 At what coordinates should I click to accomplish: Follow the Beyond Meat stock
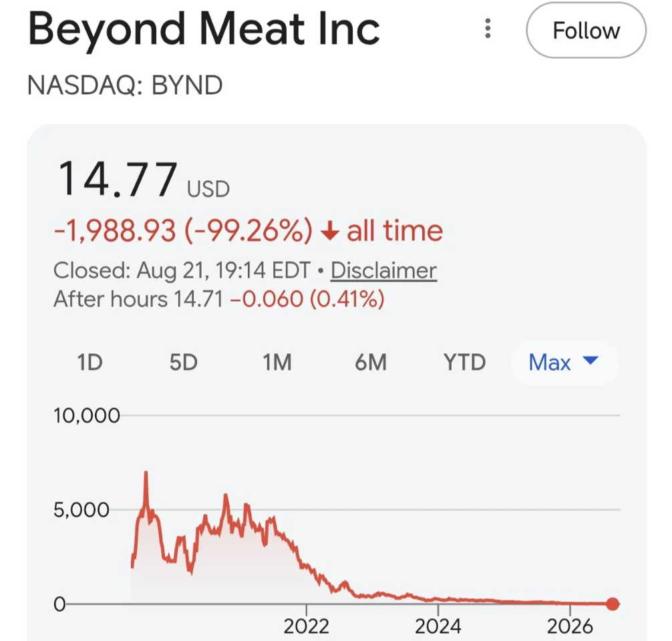586,30
